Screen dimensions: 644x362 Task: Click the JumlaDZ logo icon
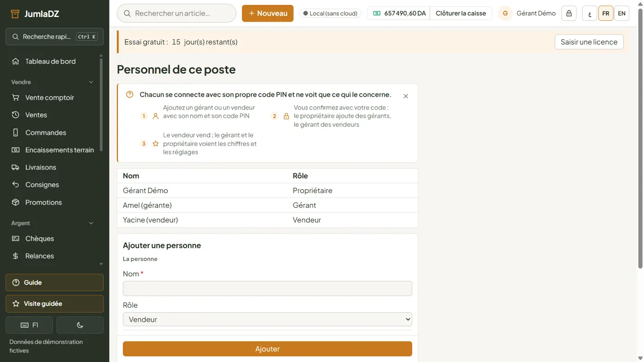[15, 14]
